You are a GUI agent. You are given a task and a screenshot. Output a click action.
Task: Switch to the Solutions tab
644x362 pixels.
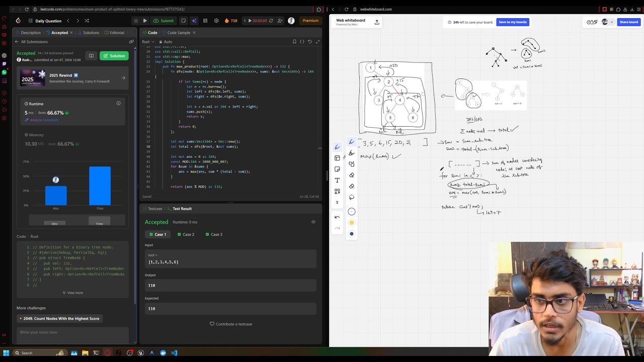88,33
